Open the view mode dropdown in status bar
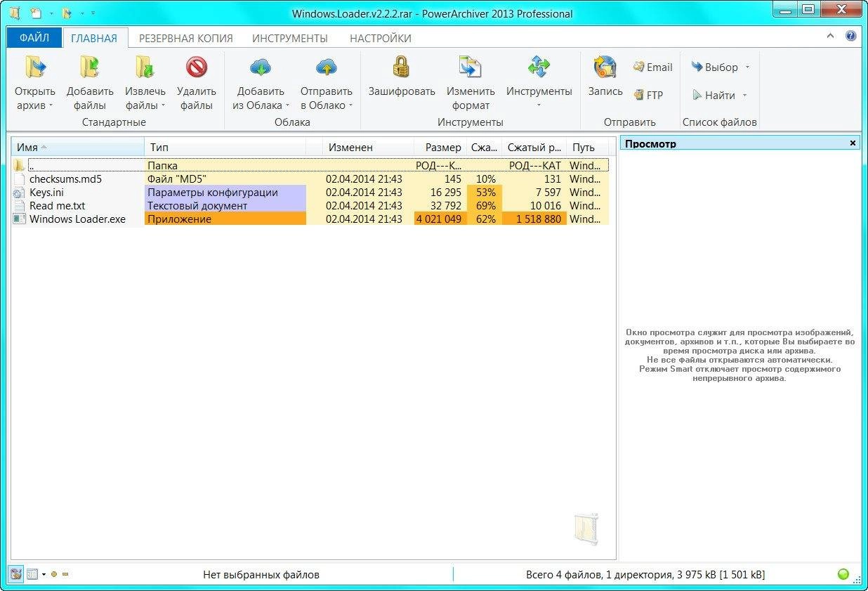Screen dimensions: 868x591 (44, 574)
